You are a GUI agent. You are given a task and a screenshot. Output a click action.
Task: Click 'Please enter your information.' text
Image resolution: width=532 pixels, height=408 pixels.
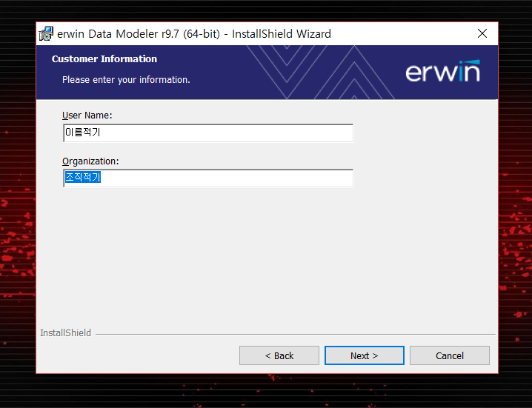point(126,80)
